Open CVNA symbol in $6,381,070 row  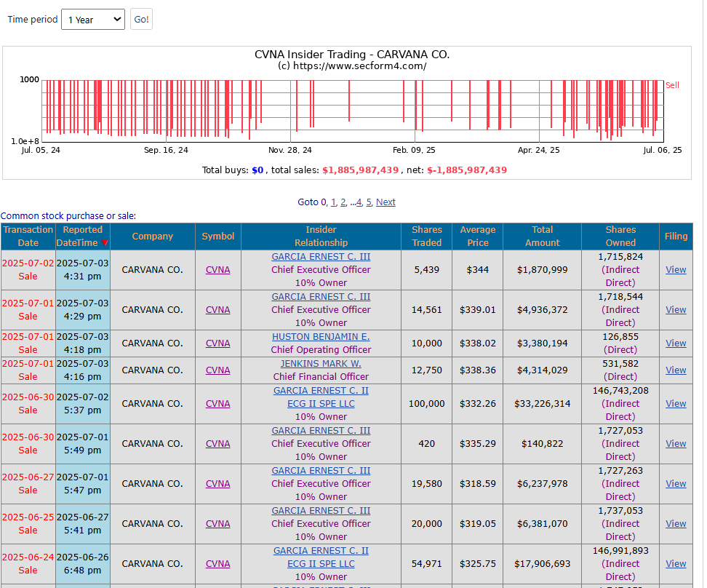[217, 524]
